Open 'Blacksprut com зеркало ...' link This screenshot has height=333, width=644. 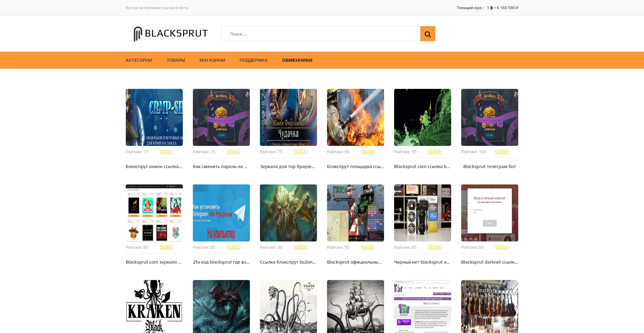(x=154, y=262)
